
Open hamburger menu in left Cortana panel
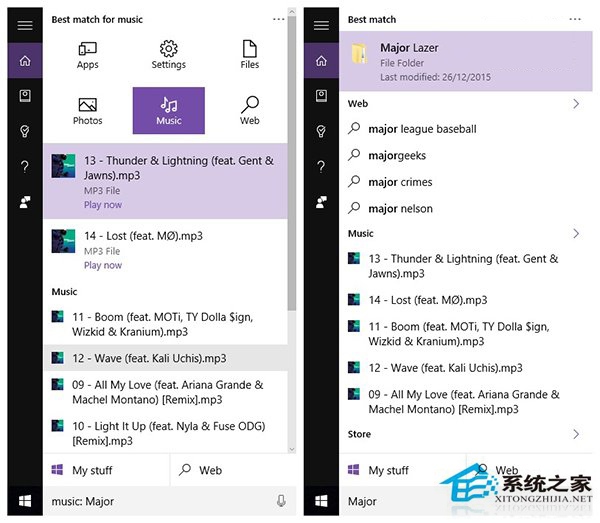[25, 26]
